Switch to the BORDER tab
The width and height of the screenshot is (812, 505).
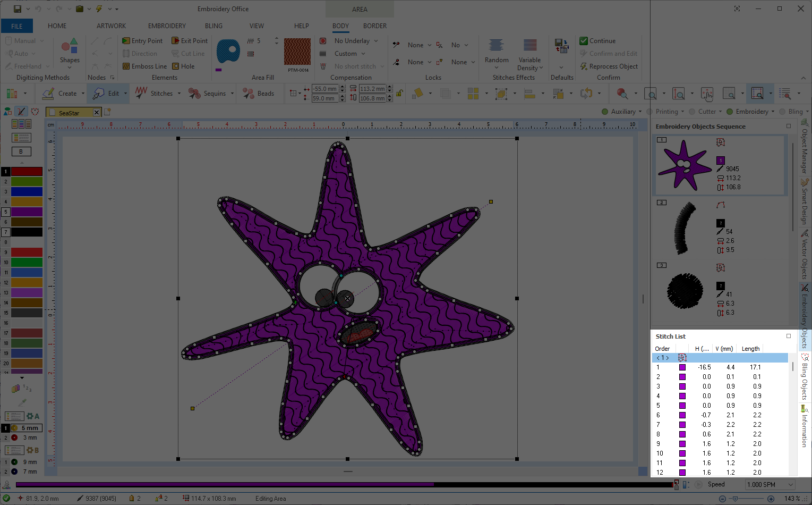(x=375, y=26)
